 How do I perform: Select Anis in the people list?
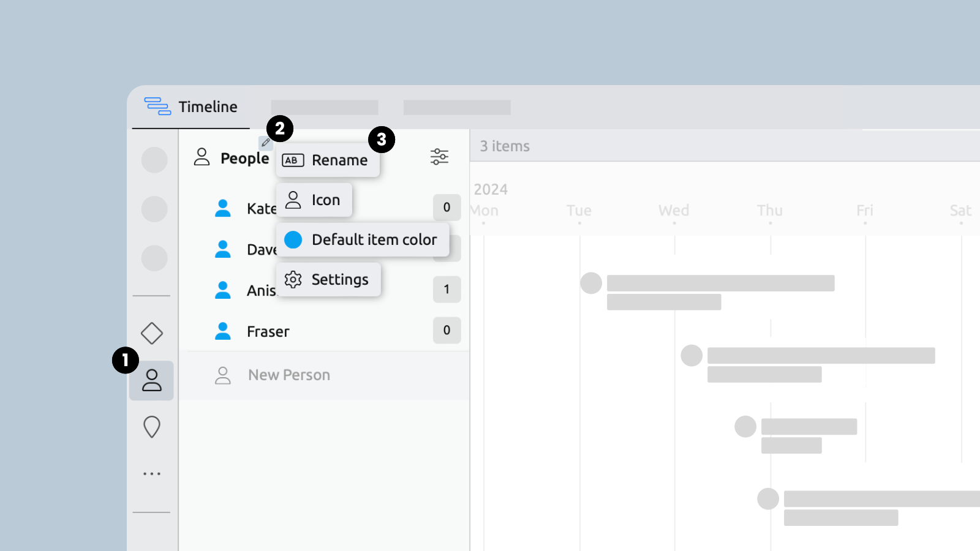pos(262,290)
